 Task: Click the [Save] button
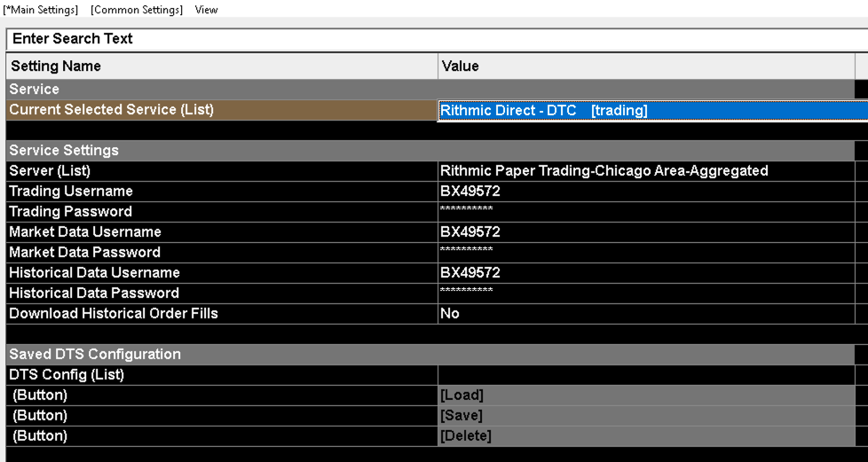coord(646,416)
